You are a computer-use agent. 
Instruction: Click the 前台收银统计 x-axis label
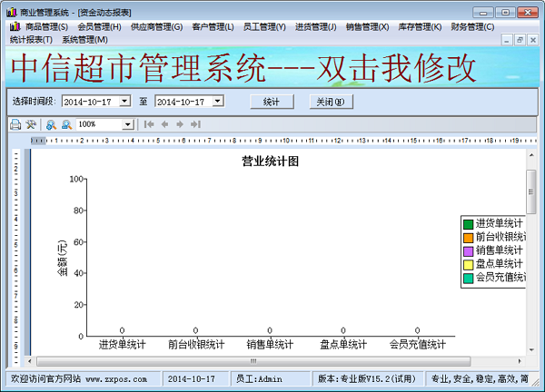pos(196,345)
